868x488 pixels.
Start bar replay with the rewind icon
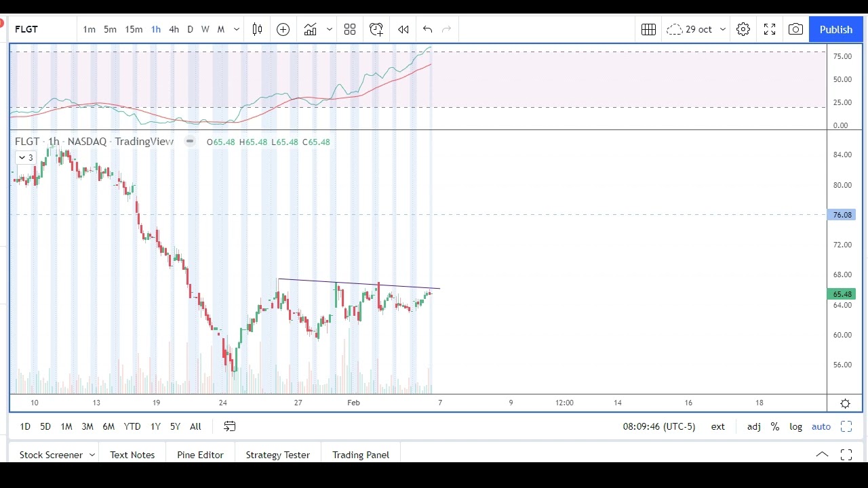point(403,29)
